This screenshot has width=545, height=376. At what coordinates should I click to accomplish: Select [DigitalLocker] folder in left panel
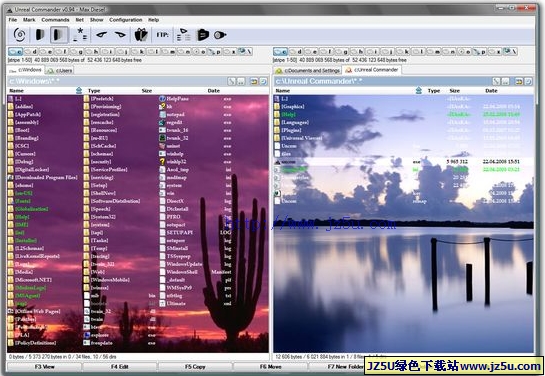29,170
